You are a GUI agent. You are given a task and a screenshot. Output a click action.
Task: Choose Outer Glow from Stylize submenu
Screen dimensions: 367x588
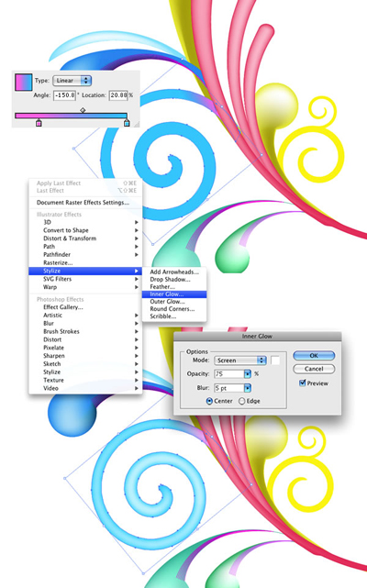click(x=174, y=302)
